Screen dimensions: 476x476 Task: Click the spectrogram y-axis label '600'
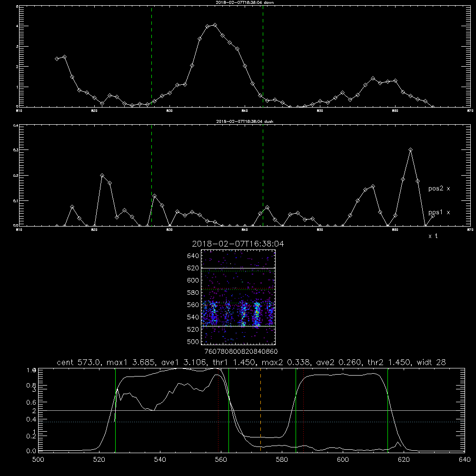[x=193, y=280]
